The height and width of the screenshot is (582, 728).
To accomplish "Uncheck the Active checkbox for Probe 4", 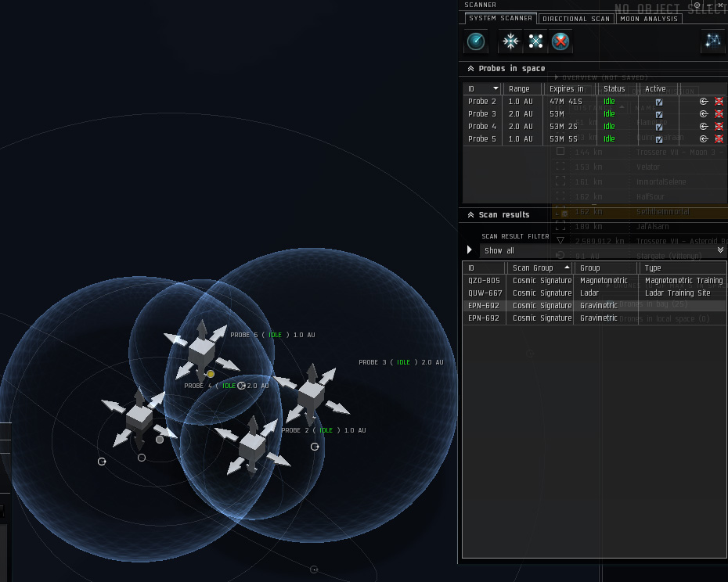I will pyautogui.click(x=659, y=128).
